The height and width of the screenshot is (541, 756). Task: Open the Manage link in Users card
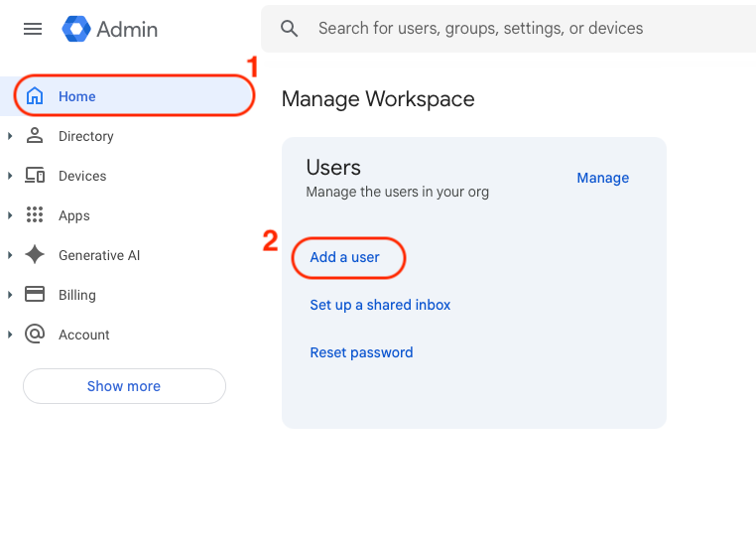(602, 178)
